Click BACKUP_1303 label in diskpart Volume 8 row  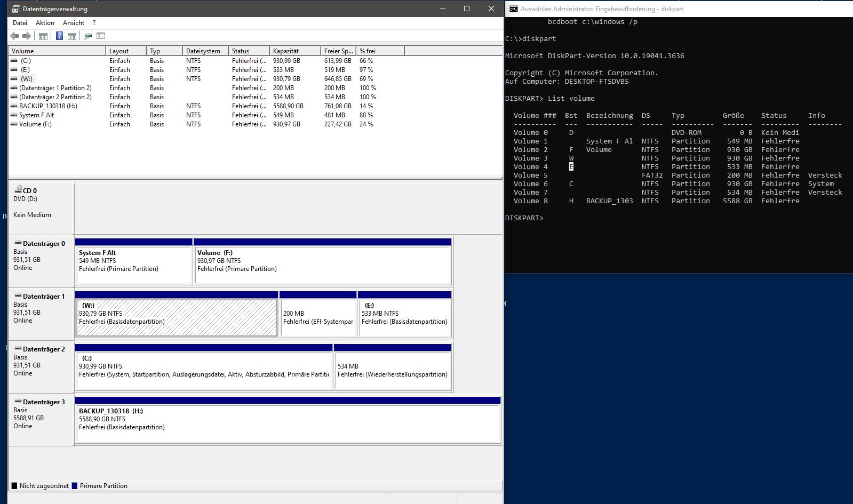point(610,201)
